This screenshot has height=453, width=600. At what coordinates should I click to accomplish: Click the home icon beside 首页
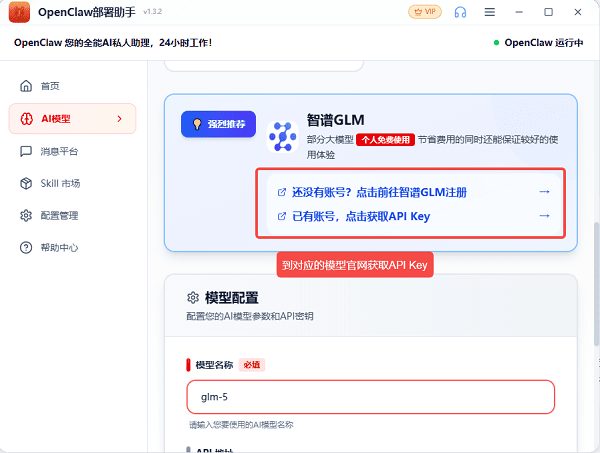coord(26,86)
